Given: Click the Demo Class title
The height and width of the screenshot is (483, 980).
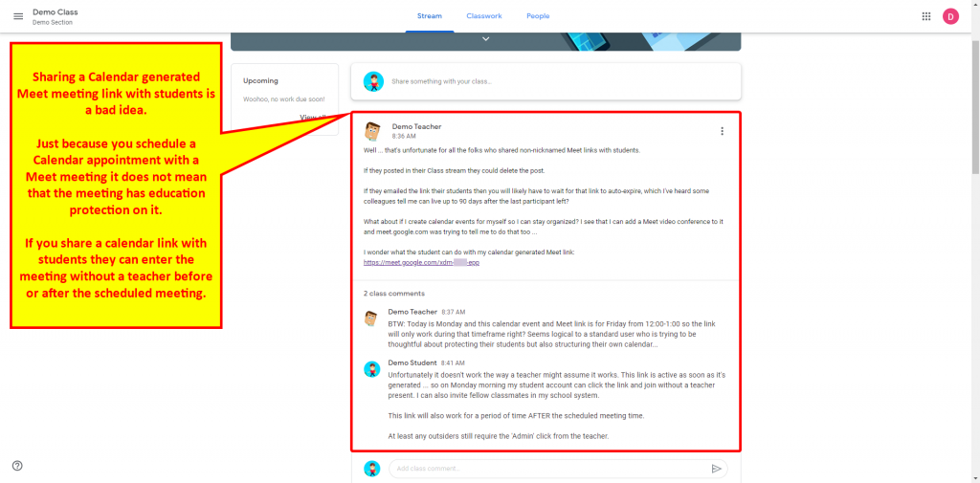Looking at the screenshot, I should (x=55, y=12).
